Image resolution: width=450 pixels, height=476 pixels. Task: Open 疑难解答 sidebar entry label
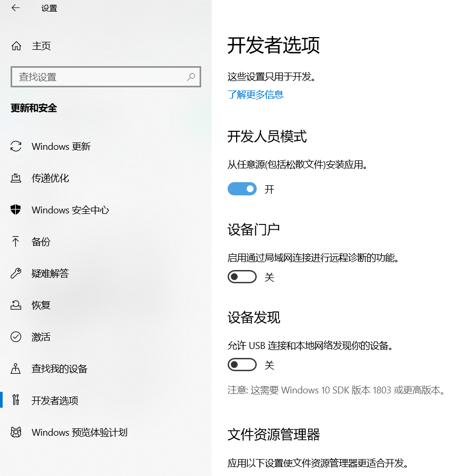tap(50, 273)
